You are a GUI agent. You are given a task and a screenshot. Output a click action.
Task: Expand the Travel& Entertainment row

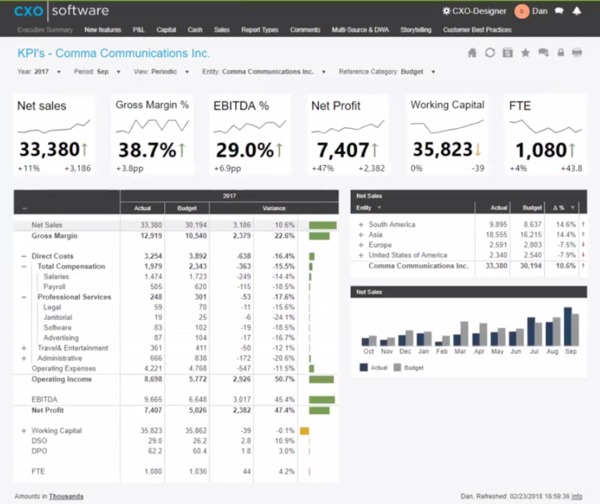click(x=24, y=348)
